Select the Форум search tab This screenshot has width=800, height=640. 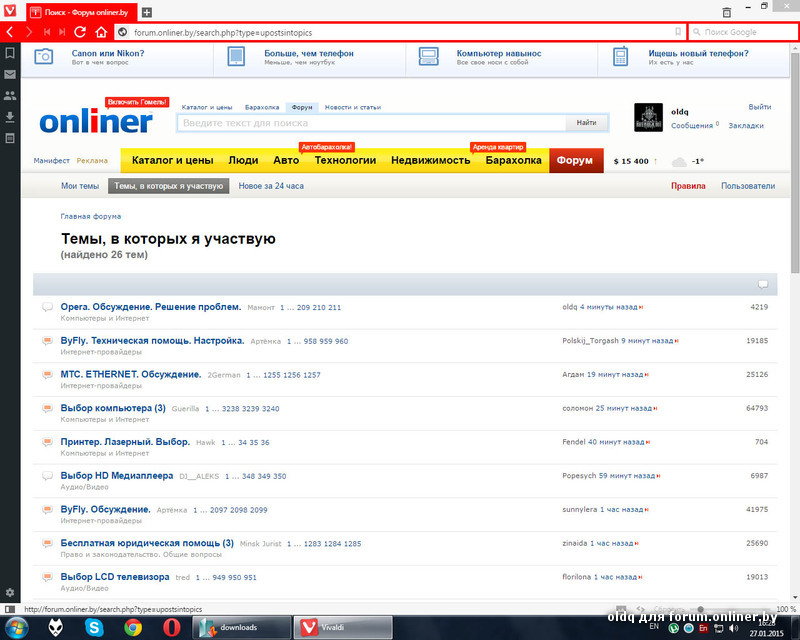pos(302,107)
